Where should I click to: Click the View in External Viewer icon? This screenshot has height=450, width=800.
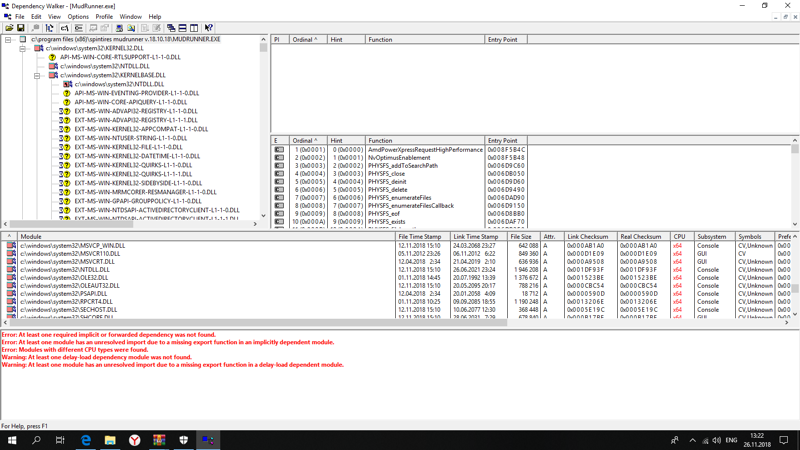[x=93, y=28]
